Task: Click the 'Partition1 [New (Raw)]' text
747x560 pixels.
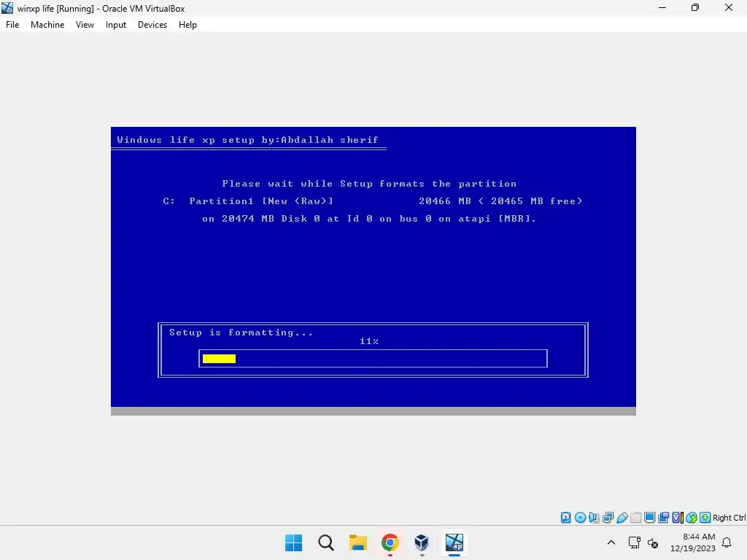Action: tap(261, 201)
